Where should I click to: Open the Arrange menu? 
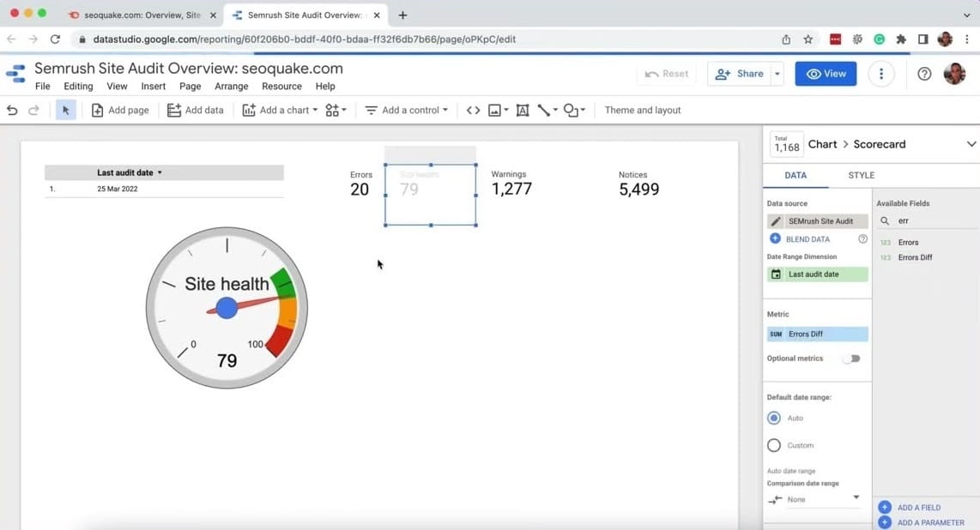coord(231,86)
